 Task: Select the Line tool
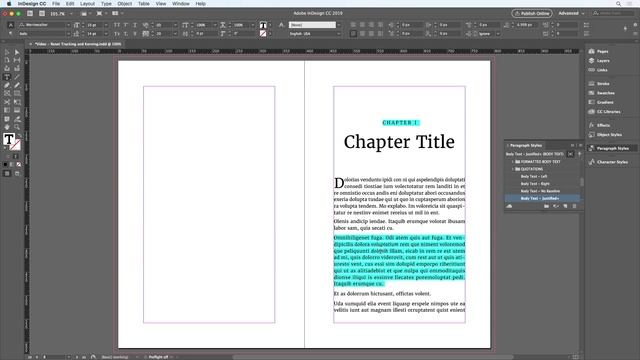(17, 77)
